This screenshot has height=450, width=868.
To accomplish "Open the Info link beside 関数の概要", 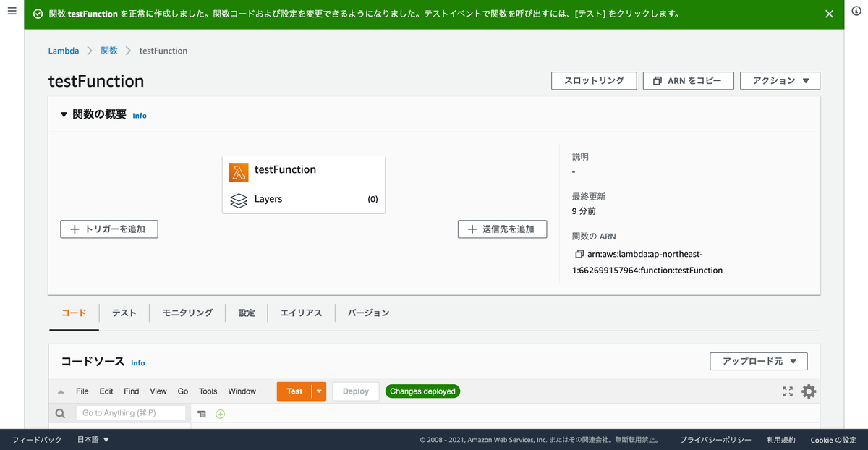I will click(x=140, y=116).
